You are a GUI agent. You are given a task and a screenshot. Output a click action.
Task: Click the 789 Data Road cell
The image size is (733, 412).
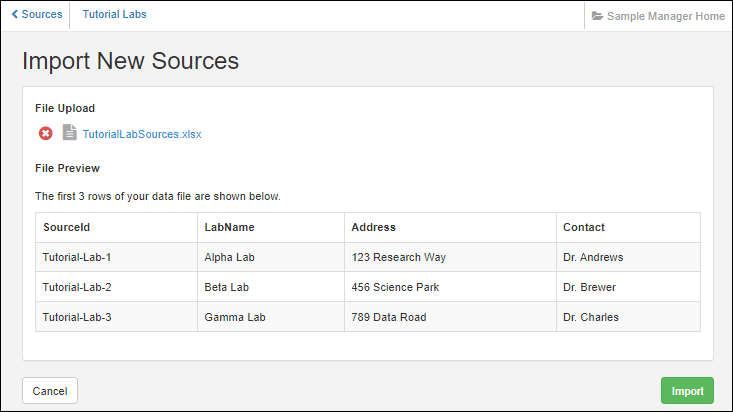pos(389,317)
